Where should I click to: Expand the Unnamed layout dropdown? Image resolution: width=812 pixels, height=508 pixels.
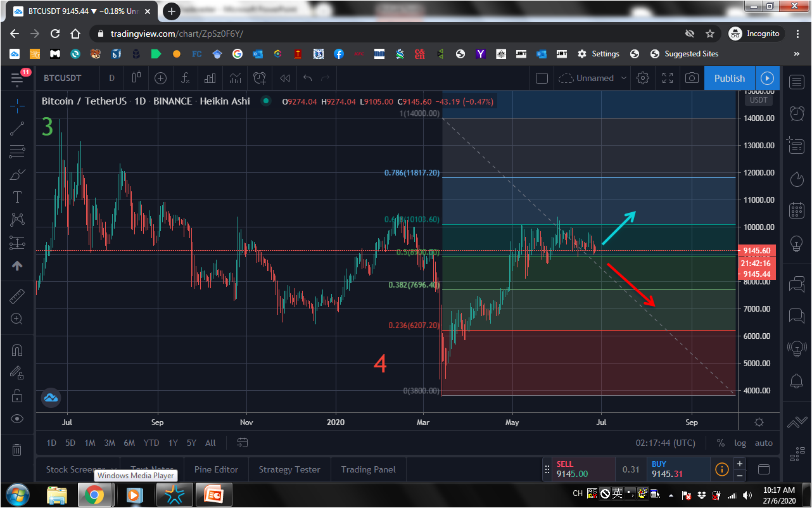click(x=624, y=78)
